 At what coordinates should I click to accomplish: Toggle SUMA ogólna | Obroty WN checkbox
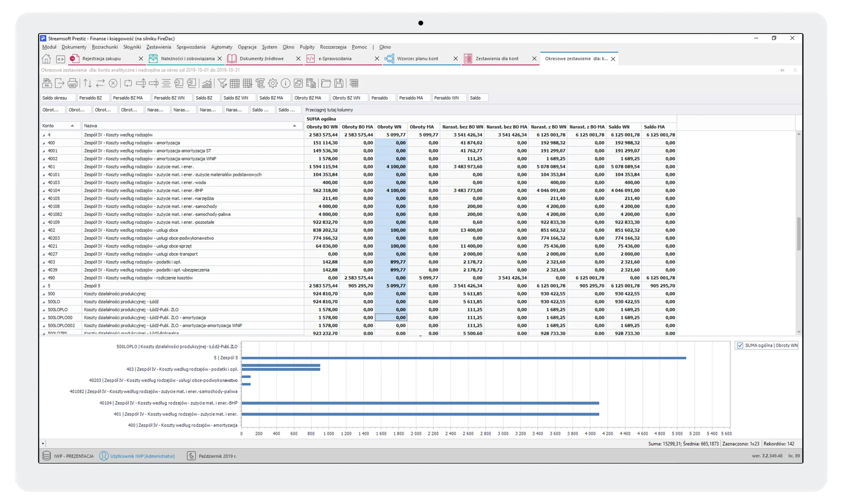pyautogui.click(x=740, y=345)
